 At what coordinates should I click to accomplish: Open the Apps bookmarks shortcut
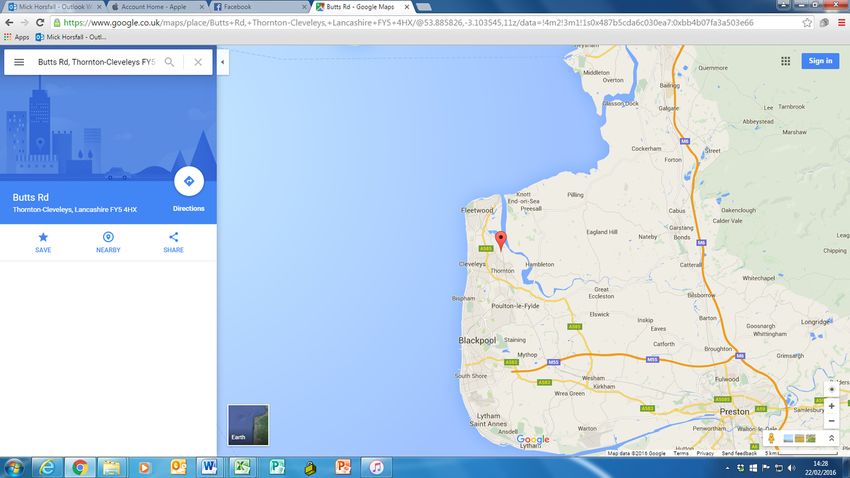tap(16, 37)
